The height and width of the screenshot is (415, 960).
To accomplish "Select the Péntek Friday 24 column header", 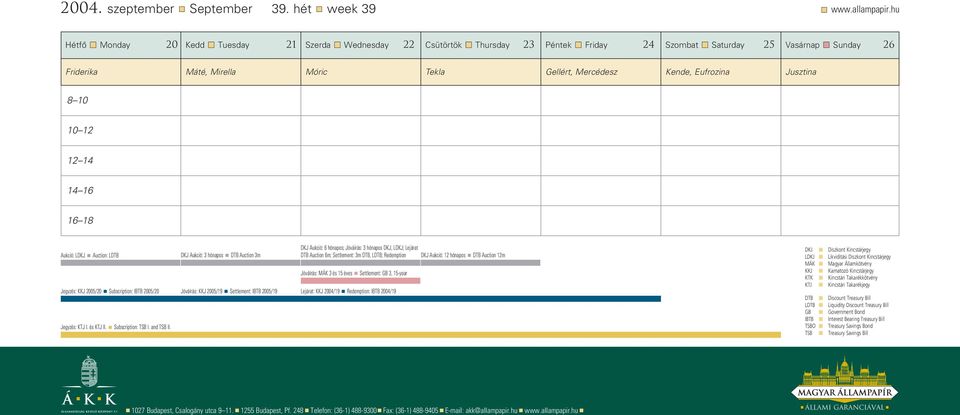I will coord(601,45).
